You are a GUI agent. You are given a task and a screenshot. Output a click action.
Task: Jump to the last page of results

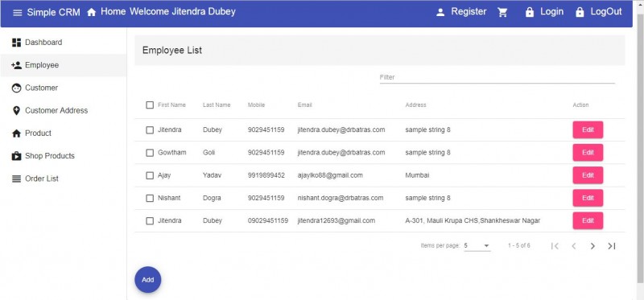pyautogui.click(x=612, y=246)
